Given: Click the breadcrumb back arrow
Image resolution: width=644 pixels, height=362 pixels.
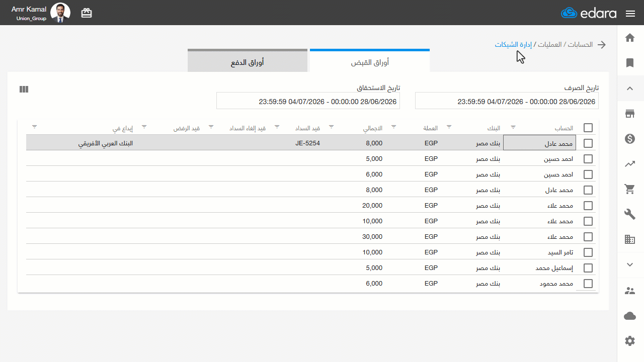Looking at the screenshot, I should pyautogui.click(x=602, y=44).
